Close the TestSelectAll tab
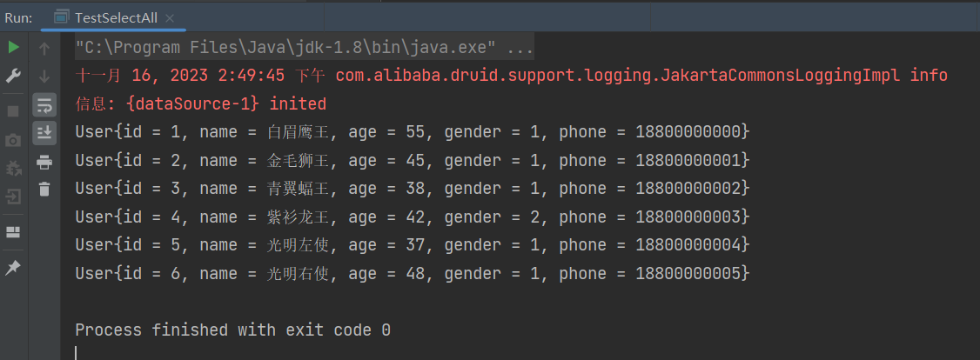The image size is (980, 360). coord(169,17)
